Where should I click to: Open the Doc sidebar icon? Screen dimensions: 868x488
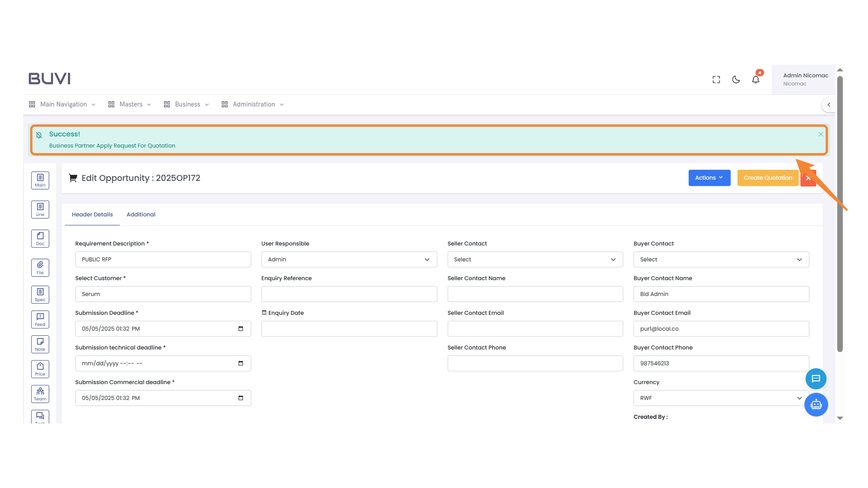coord(40,239)
